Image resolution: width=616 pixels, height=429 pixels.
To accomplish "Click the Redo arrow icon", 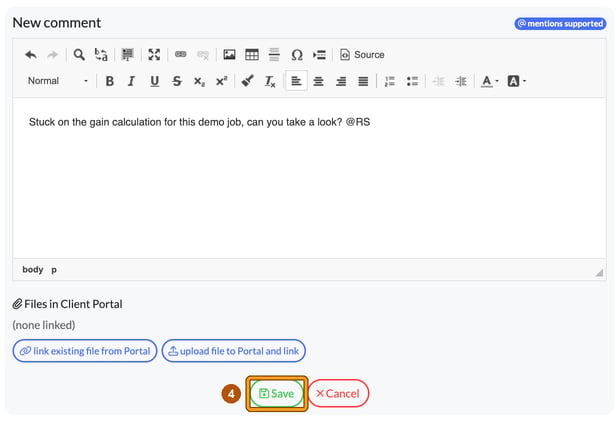I will pyautogui.click(x=52, y=55).
